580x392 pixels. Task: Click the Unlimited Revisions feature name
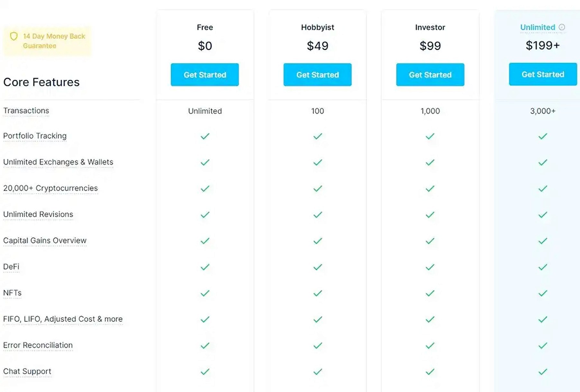point(38,214)
